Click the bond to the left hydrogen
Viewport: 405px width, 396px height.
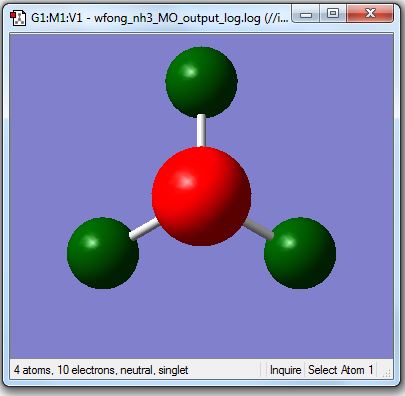click(144, 229)
